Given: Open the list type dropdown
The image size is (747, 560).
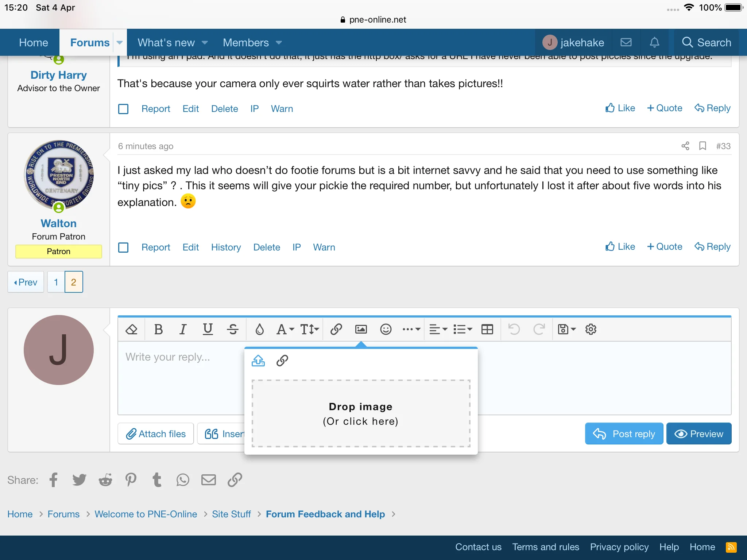Looking at the screenshot, I should pos(462,329).
